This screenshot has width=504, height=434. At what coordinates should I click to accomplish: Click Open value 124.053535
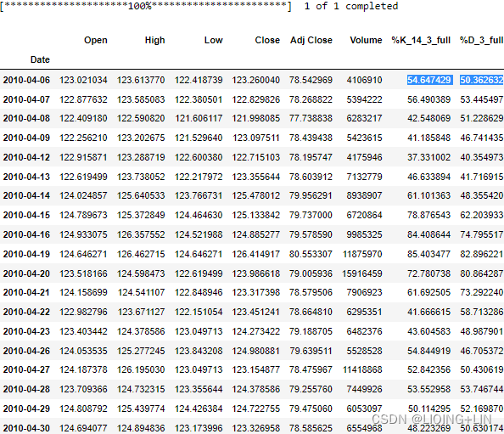coord(83,351)
